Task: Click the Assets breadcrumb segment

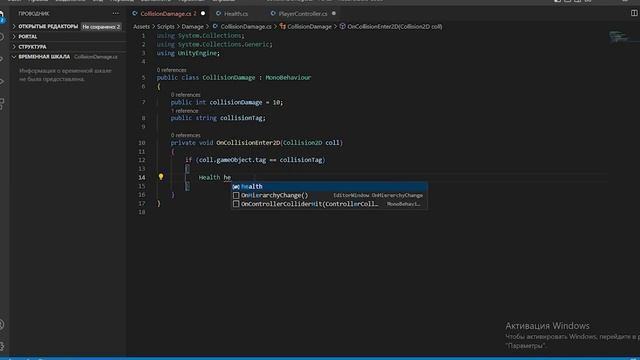Action: click(141, 27)
